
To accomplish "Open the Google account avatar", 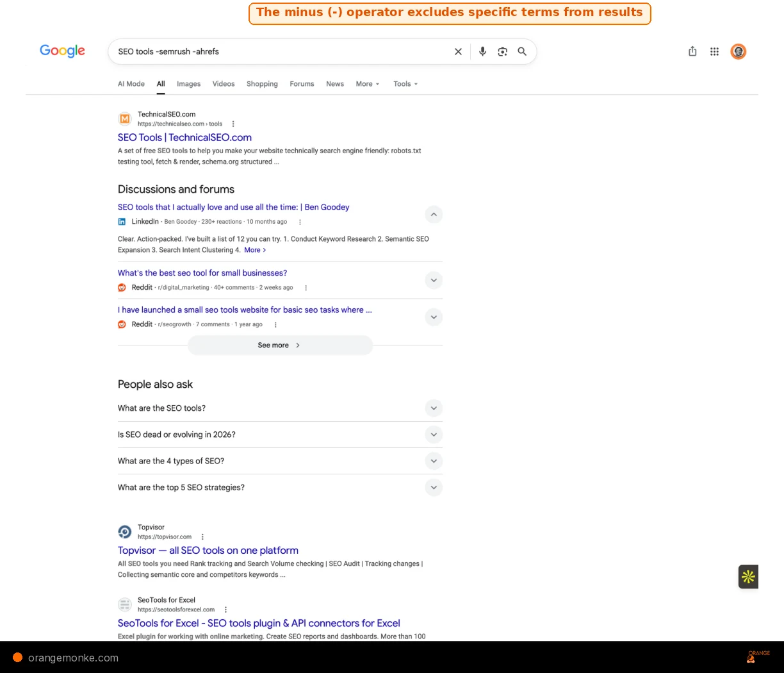I will 739,51.
